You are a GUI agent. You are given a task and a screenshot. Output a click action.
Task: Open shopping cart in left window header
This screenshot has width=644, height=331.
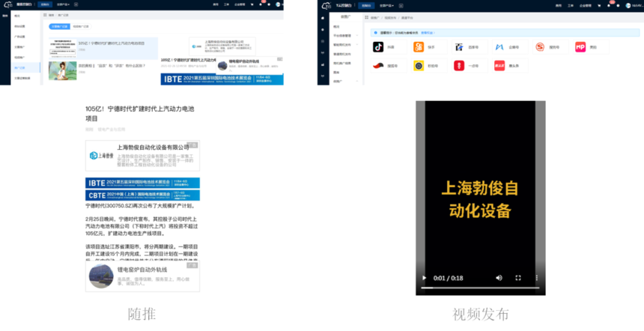[x=252, y=5]
